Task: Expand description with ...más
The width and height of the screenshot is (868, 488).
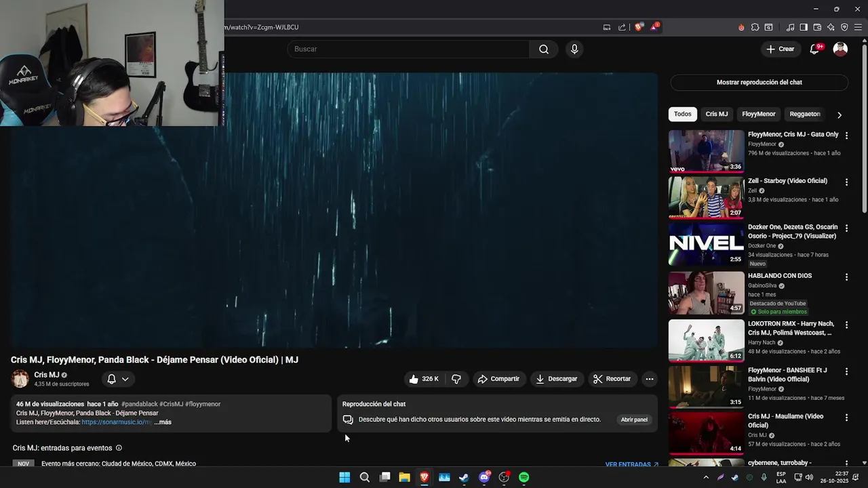Action: 163,422
